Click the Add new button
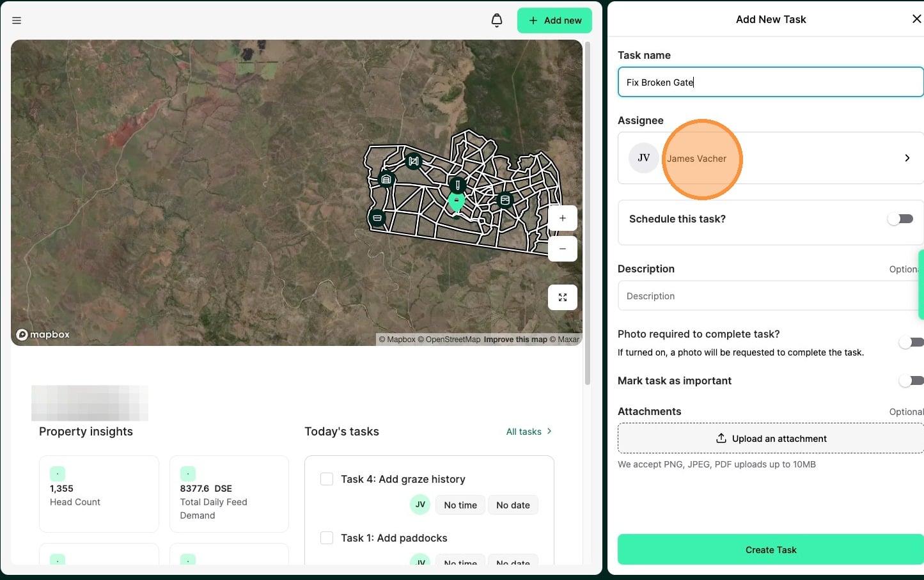924x580 pixels. [x=554, y=20]
